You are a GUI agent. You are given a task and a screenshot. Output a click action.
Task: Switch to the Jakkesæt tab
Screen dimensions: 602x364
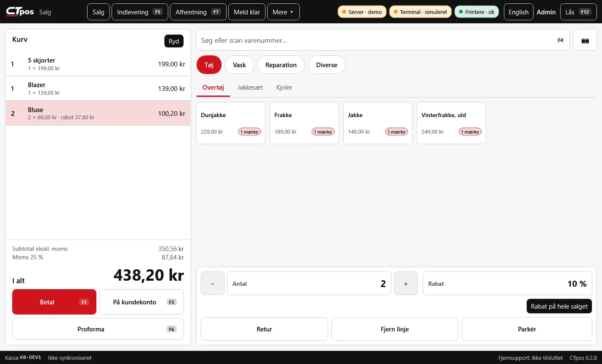(250, 88)
